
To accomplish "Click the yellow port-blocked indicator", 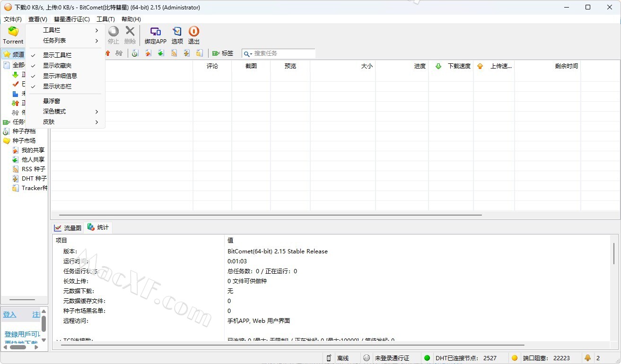I will click(x=515, y=358).
